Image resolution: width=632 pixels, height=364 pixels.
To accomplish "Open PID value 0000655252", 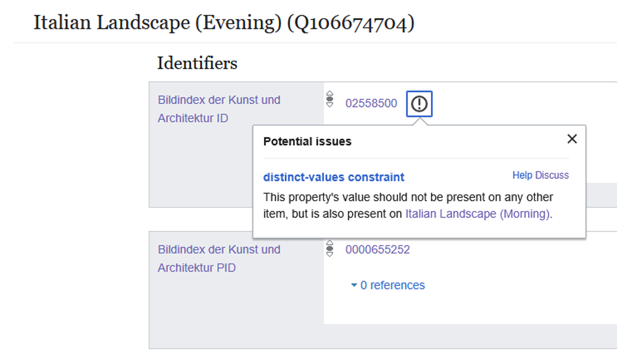I will 378,250.
